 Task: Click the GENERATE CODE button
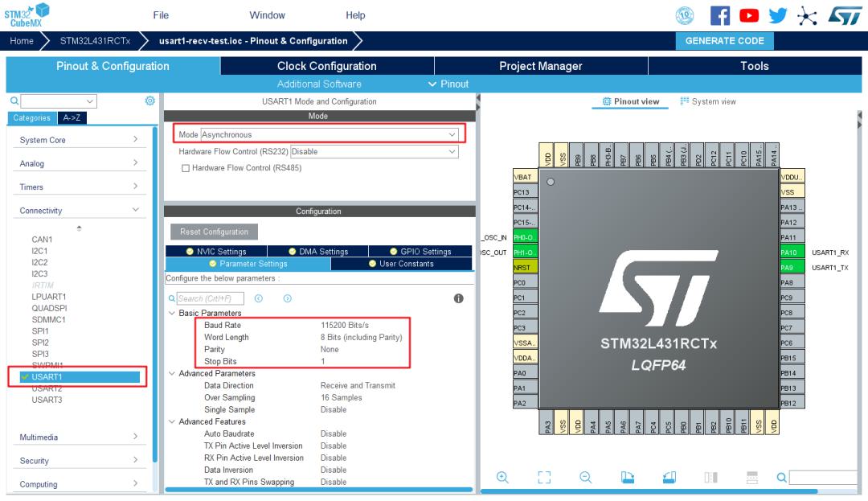(x=724, y=41)
